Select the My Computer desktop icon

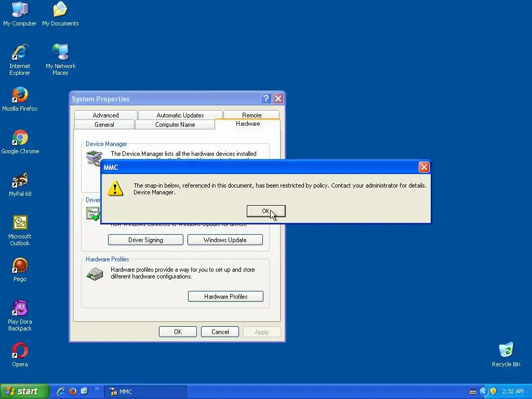(20, 14)
